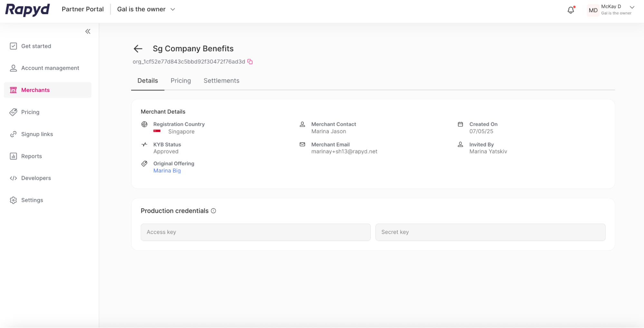The height and width of the screenshot is (328, 644).
Task: Click the 'Singapore' country value
Action: 181,131
